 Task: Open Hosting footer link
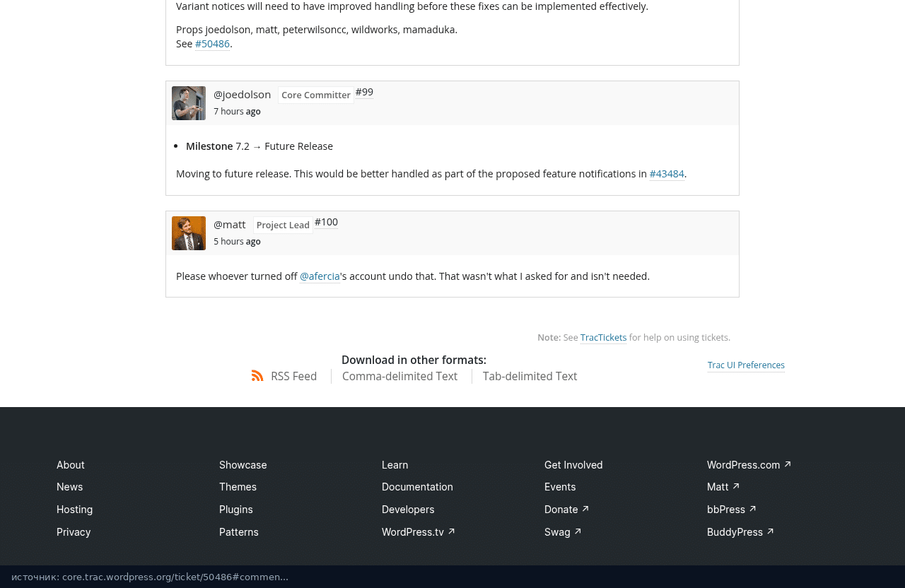tap(74, 510)
